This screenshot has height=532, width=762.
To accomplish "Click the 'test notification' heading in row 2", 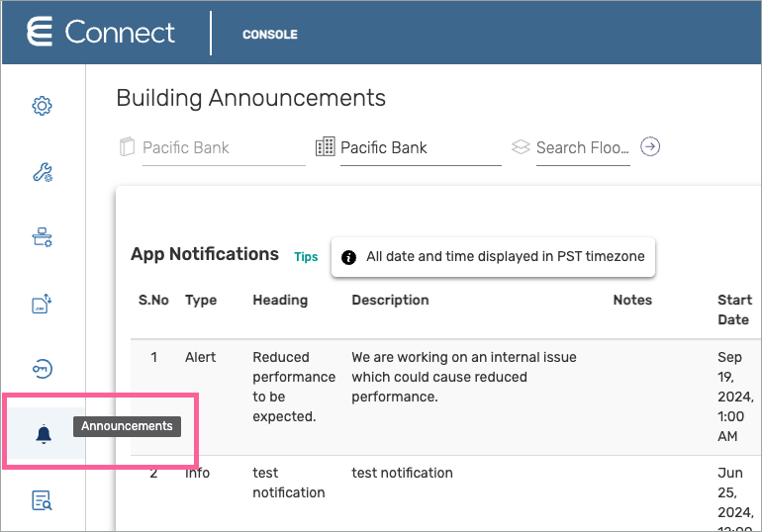I will tap(289, 483).
